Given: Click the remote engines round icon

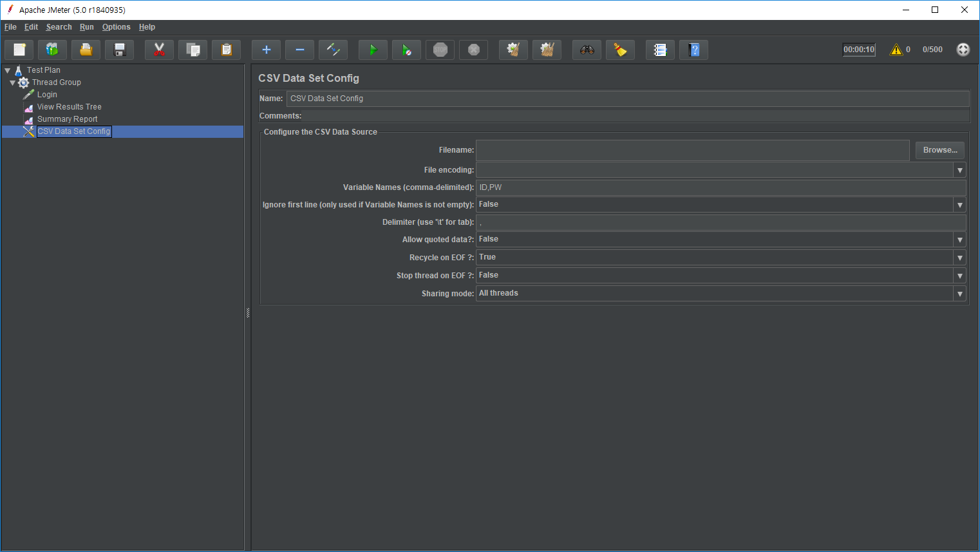Looking at the screenshot, I should [x=963, y=50].
